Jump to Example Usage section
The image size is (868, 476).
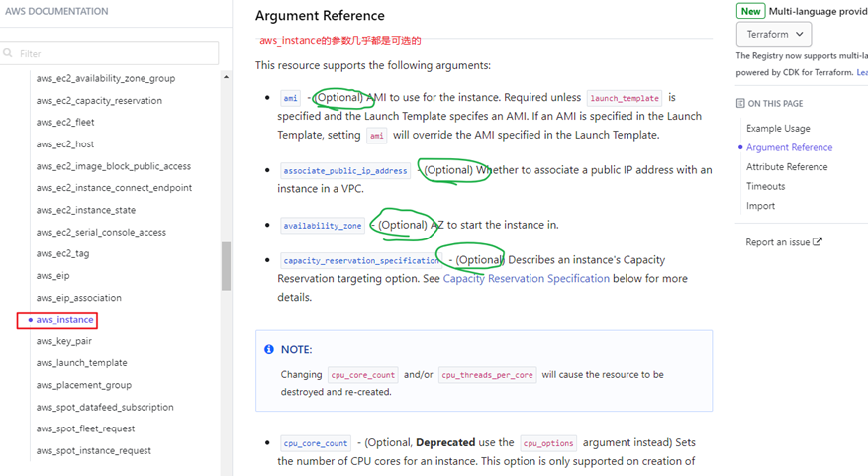(x=778, y=129)
